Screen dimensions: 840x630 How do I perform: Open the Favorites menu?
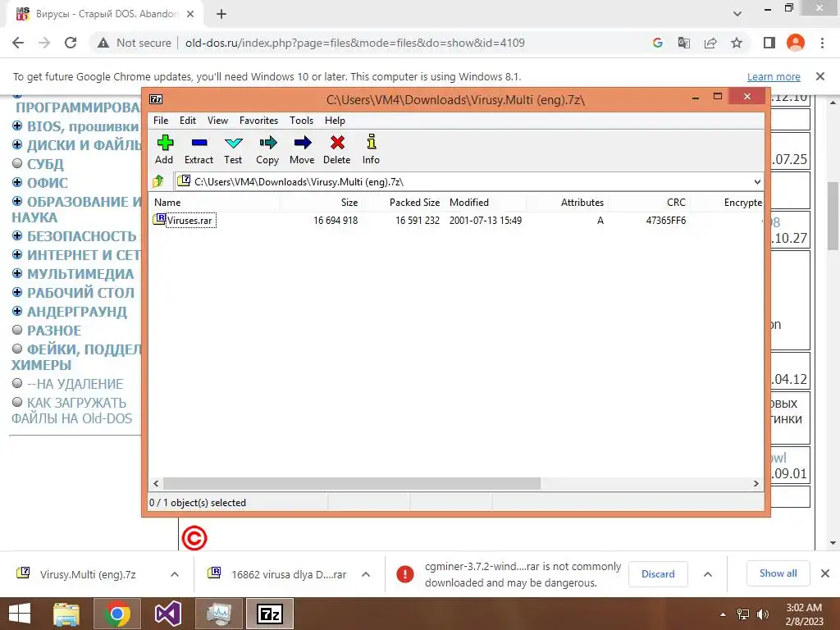click(x=258, y=121)
